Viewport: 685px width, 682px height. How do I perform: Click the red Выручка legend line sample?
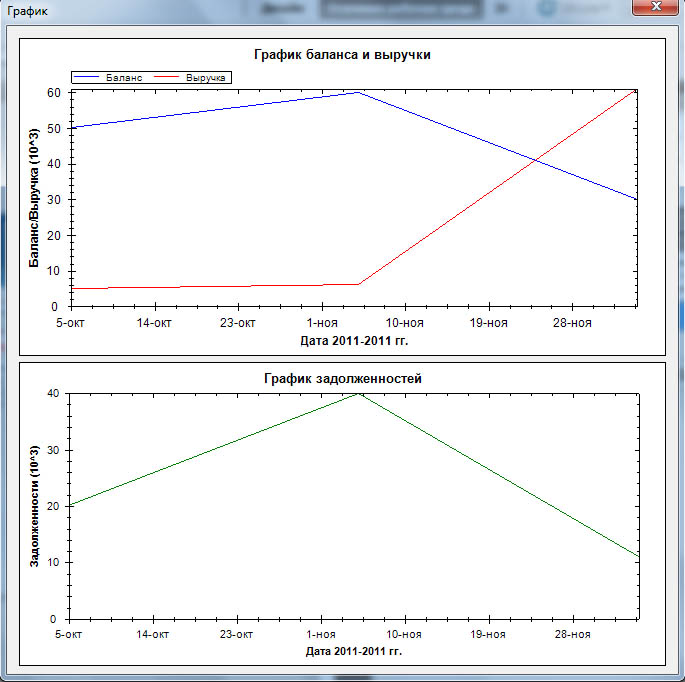point(166,77)
